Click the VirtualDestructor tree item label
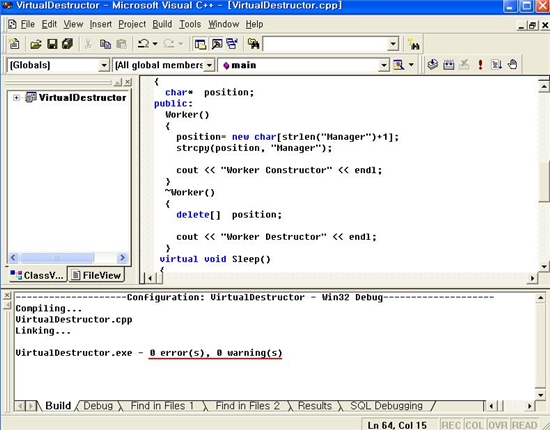 82,98
